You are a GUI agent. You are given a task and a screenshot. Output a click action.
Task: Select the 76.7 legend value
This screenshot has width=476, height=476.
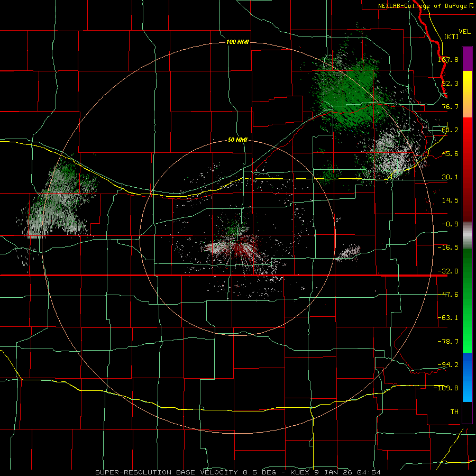450,106
